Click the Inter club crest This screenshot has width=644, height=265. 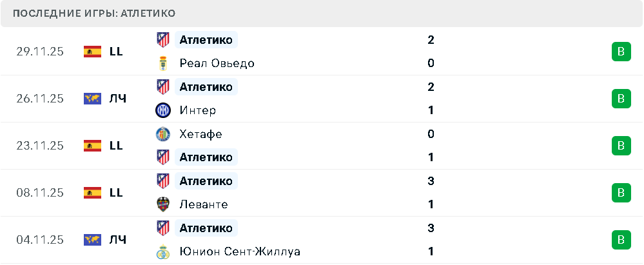pos(163,110)
